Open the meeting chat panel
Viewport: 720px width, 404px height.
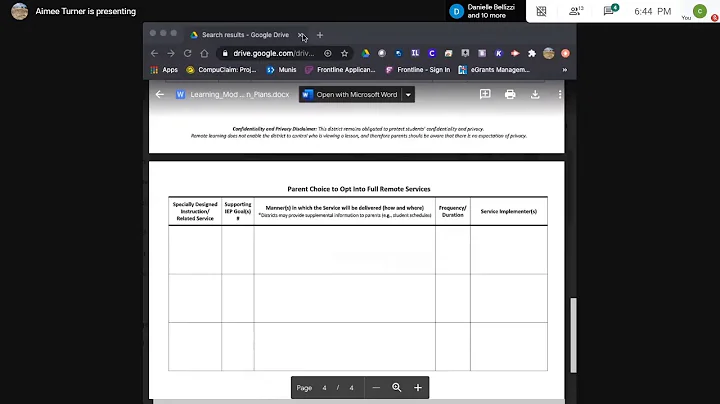click(611, 10)
